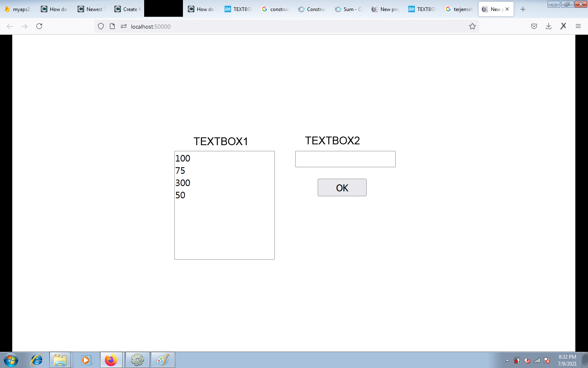Click the power plug tray icon

[x=517, y=361]
